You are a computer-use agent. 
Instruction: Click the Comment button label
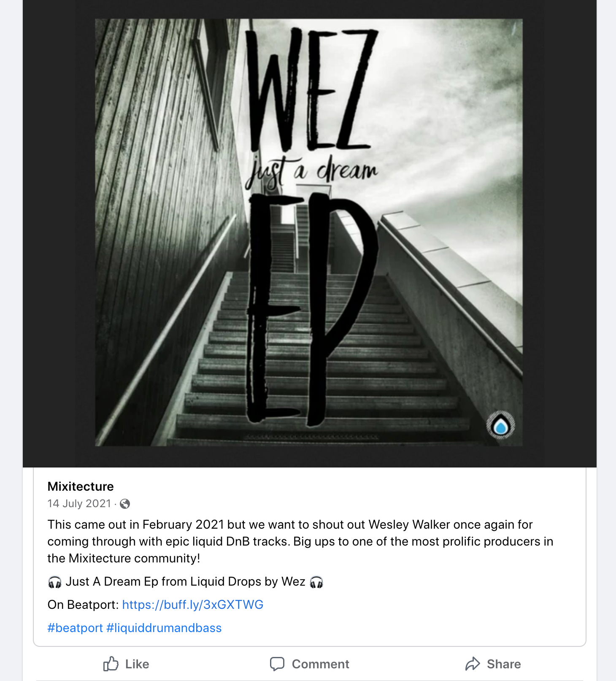(321, 664)
